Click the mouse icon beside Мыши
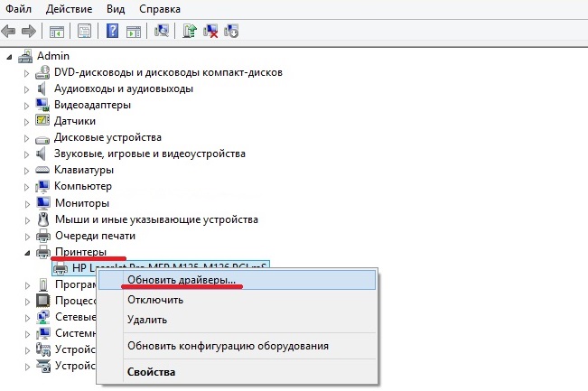588x391 pixels. click(x=43, y=219)
